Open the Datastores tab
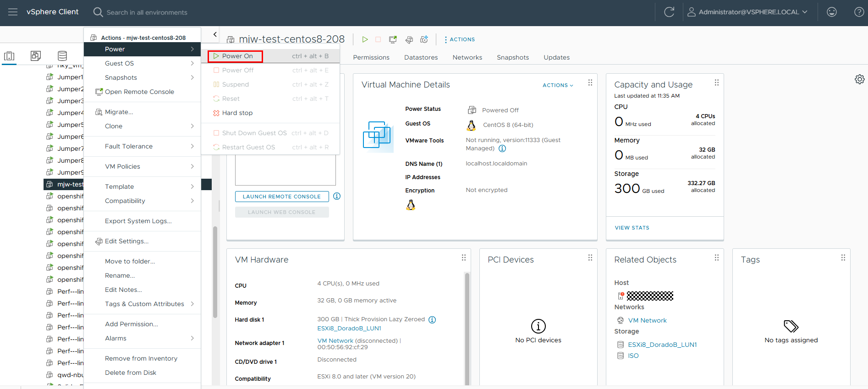 pyautogui.click(x=421, y=57)
